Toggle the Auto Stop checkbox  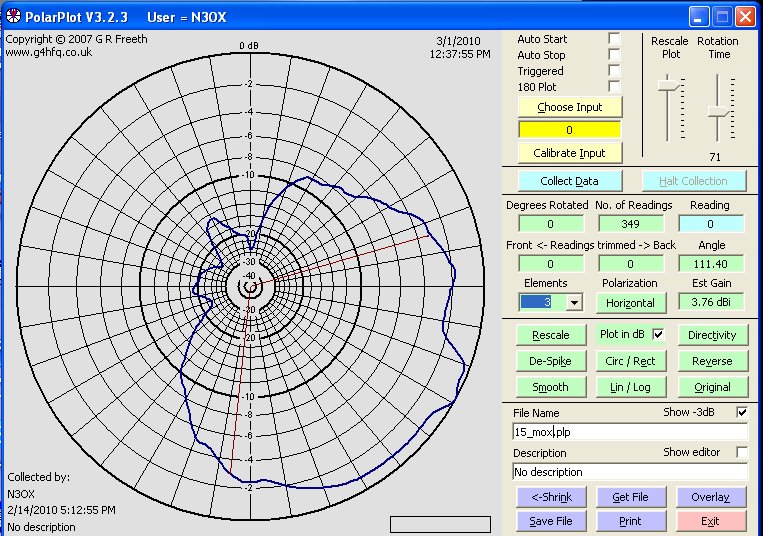(614, 55)
